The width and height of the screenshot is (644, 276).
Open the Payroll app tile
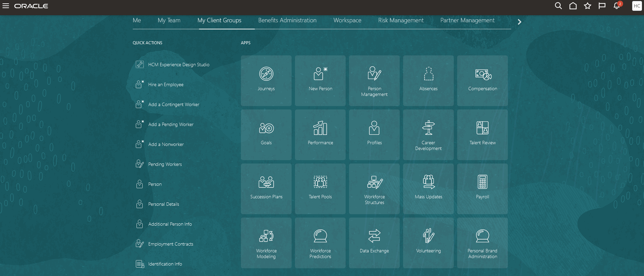pyautogui.click(x=482, y=189)
